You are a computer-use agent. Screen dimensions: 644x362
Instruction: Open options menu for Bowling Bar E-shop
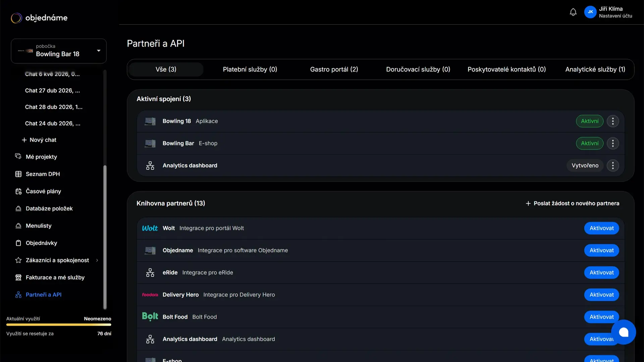[612, 143]
